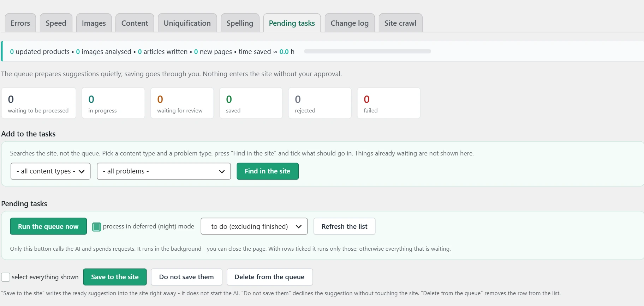Screen dimensions: 644x306
Task: Open the Images tab
Action: point(94,23)
